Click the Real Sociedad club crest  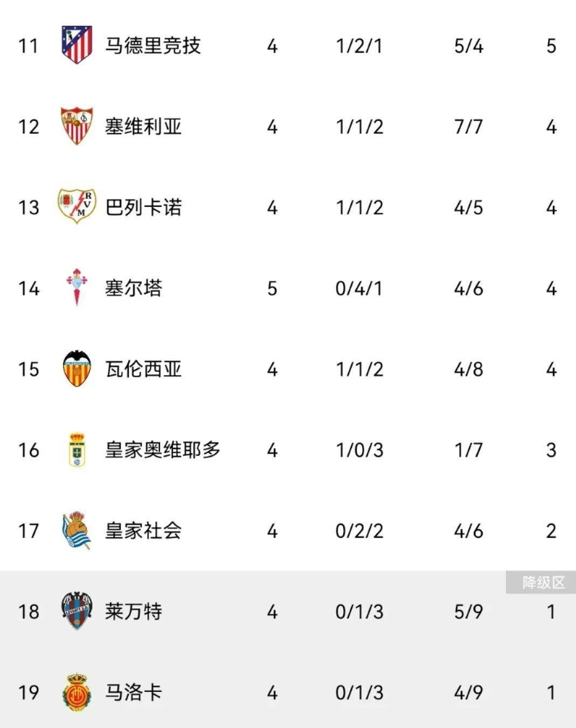pos(77,530)
